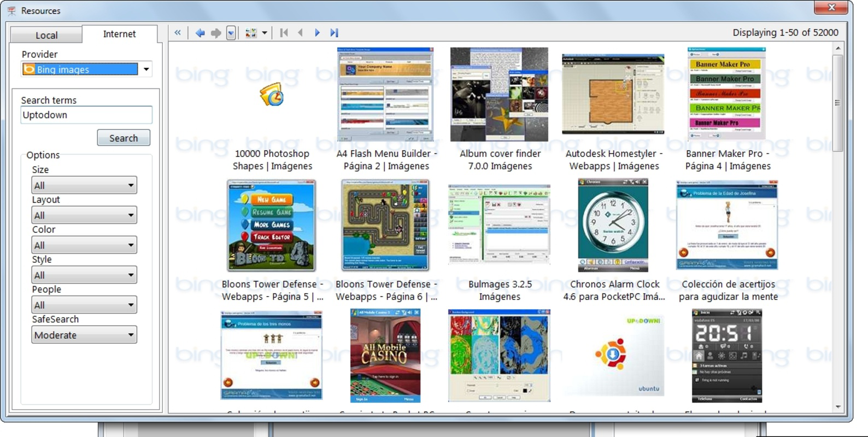Click the Search button
The width and height of the screenshot is (868, 437).
(124, 138)
